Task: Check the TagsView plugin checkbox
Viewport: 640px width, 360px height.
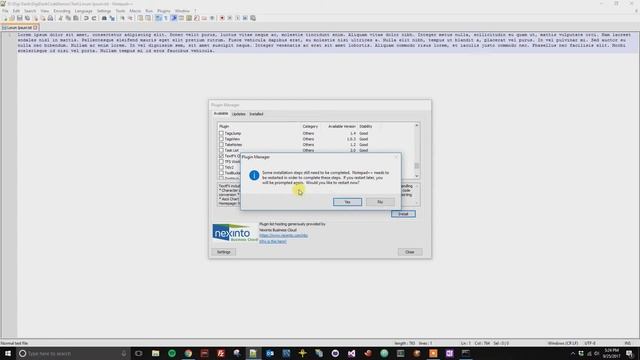Action: (x=221, y=139)
